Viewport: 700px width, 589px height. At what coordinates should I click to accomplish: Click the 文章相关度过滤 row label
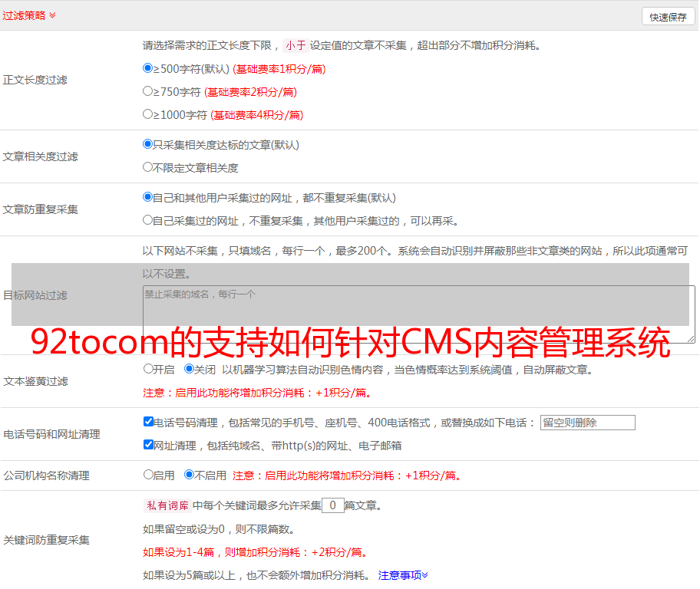pyautogui.click(x=41, y=156)
